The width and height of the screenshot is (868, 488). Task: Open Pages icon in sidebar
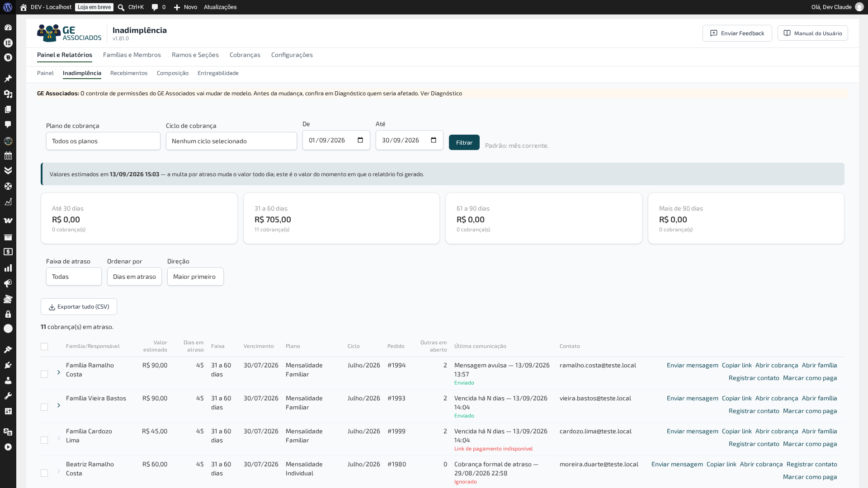tap(8, 109)
